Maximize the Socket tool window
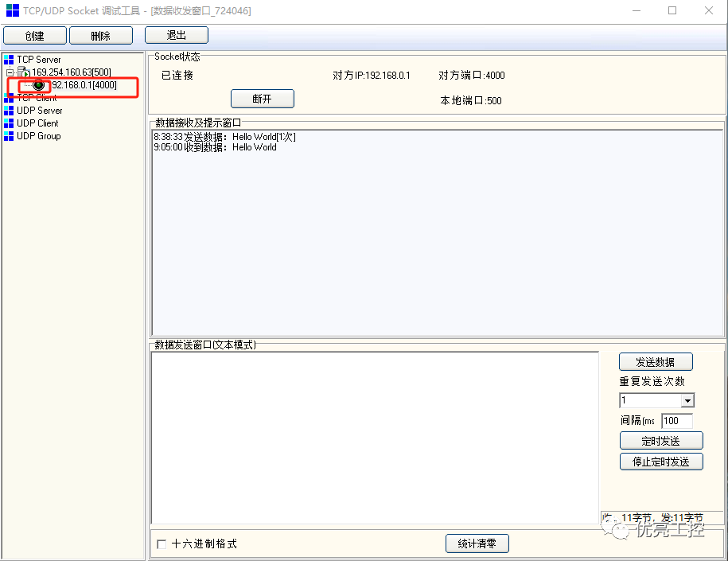The height and width of the screenshot is (561, 728). pos(672,10)
